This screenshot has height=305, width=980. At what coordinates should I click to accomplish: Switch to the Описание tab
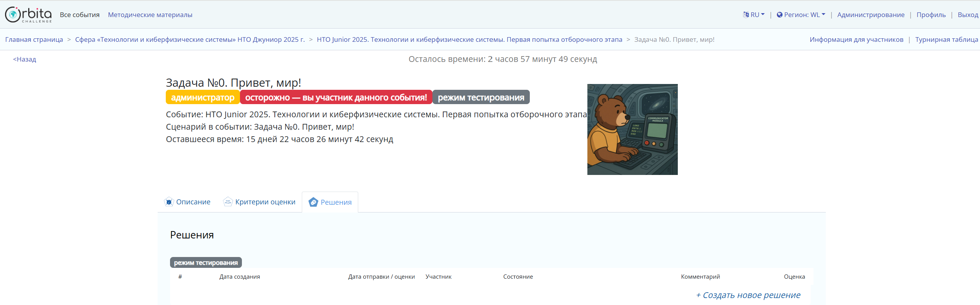193,202
